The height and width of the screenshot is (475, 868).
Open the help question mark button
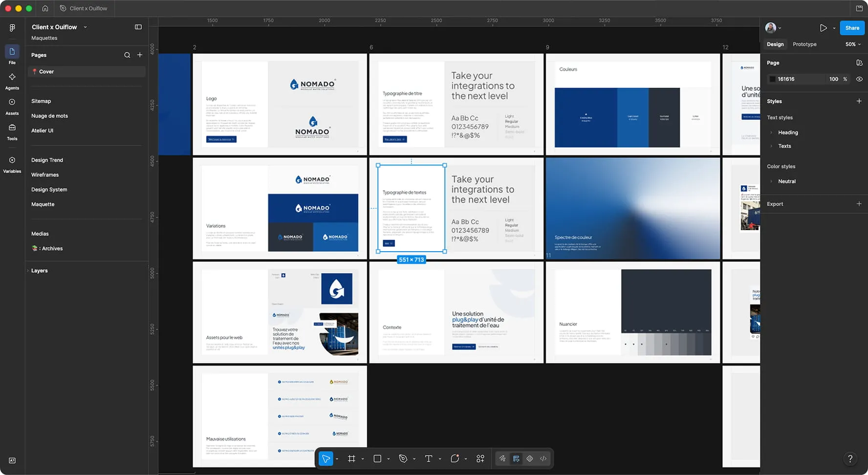click(850, 458)
